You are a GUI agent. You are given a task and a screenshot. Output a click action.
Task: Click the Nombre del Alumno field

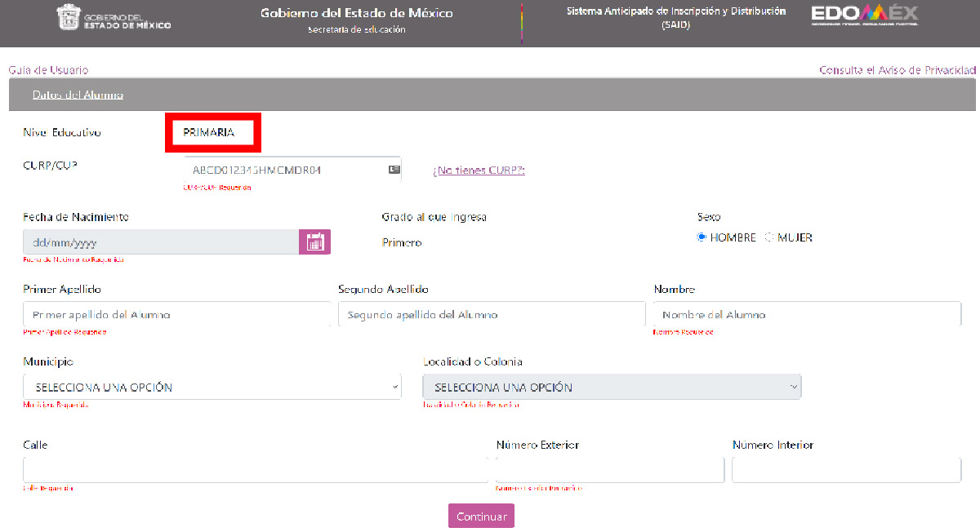coord(807,314)
